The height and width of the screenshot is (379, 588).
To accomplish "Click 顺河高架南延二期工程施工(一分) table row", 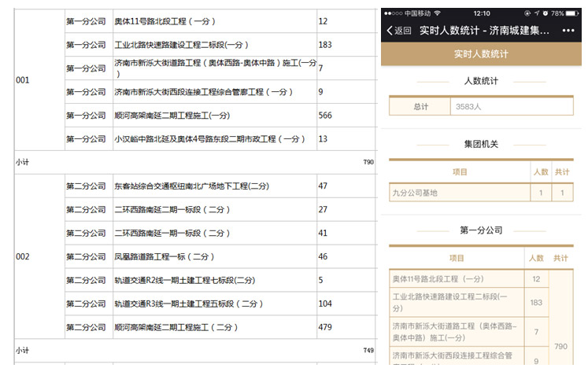I will [x=220, y=116].
